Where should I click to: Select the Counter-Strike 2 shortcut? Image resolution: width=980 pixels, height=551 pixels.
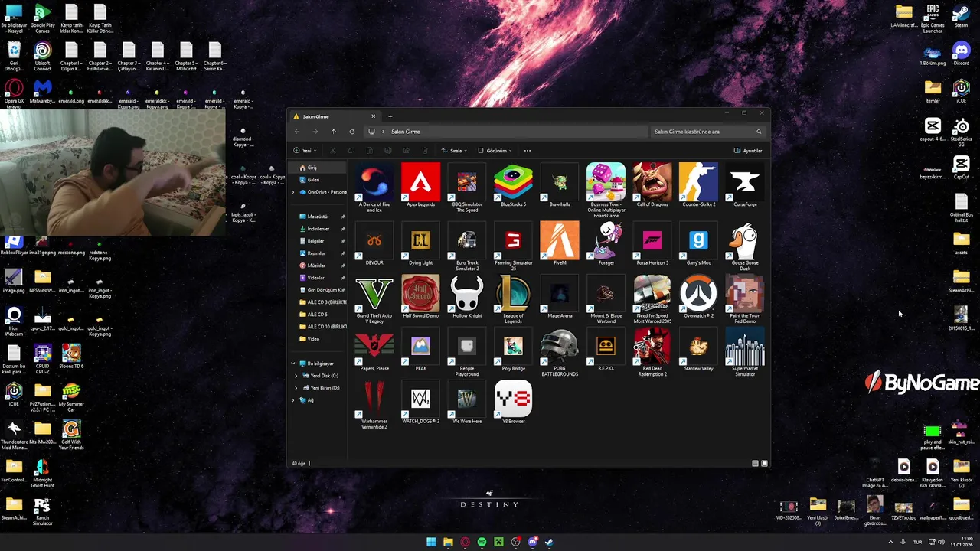click(x=698, y=184)
